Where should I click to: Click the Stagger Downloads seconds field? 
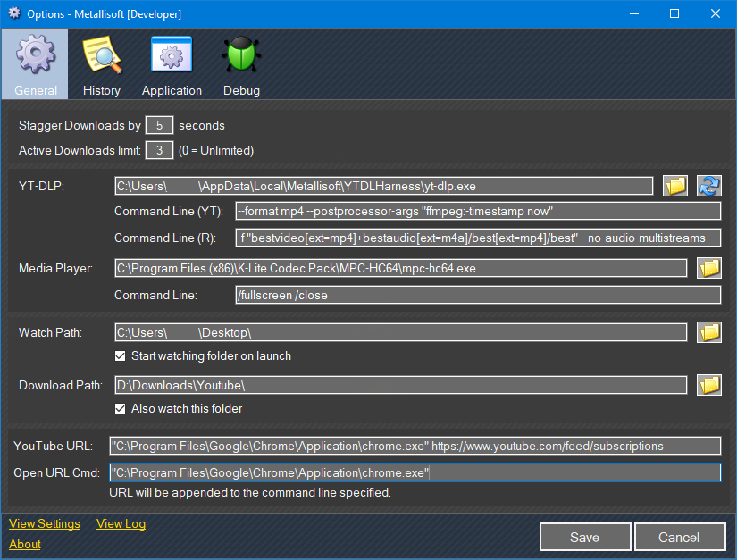pos(159,126)
